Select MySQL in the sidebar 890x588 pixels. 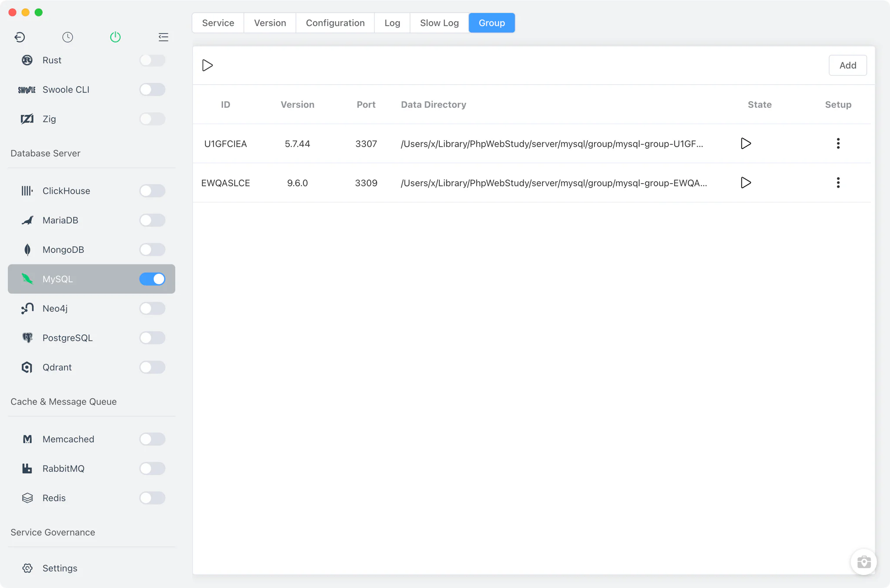point(91,279)
